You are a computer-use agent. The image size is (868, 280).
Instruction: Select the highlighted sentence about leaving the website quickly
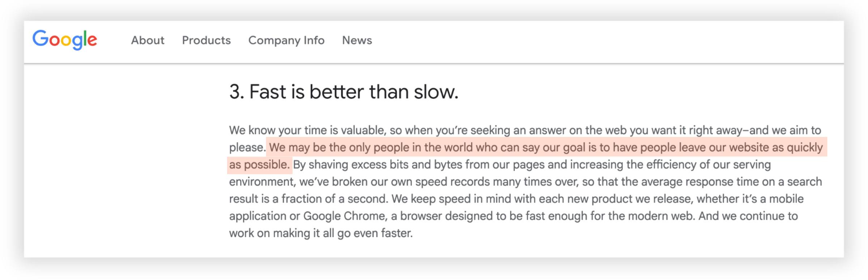pyautogui.click(x=542, y=147)
